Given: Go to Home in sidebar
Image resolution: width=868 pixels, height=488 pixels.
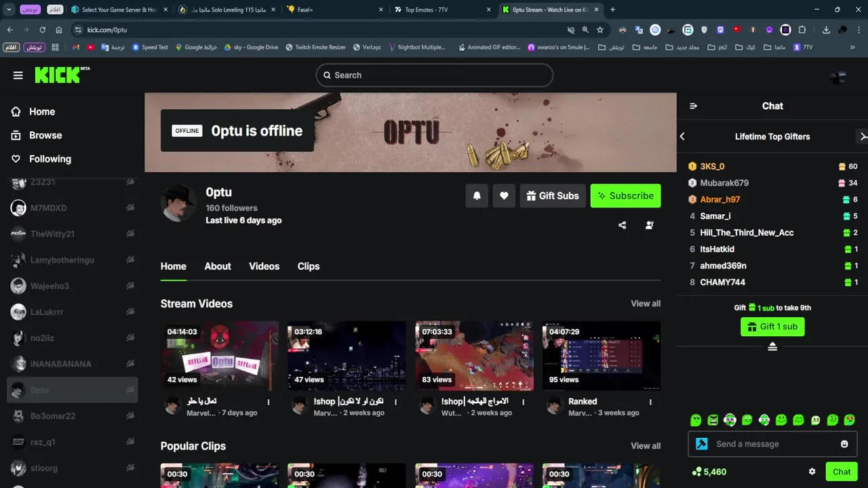Looking at the screenshot, I should [42, 112].
